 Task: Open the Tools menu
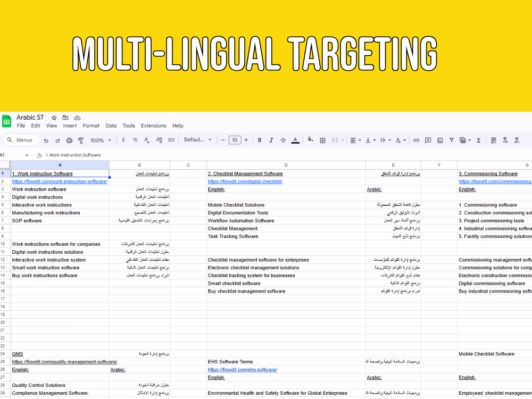(x=129, y=126)
